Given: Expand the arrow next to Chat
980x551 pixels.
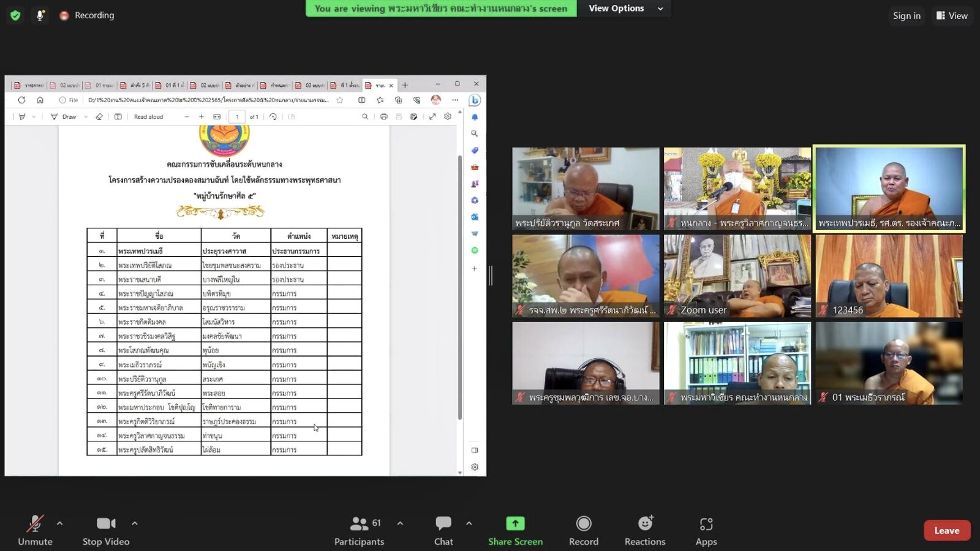Looking at the screenshot, I should (x=469, y=523).
